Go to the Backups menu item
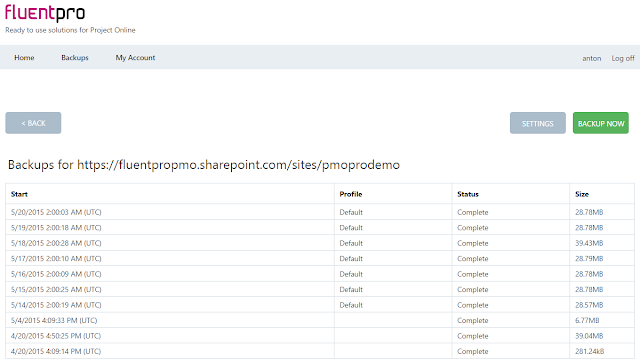The height and width of the screenshot is (363, 640). pyautogui.click(x=75, y=58)
